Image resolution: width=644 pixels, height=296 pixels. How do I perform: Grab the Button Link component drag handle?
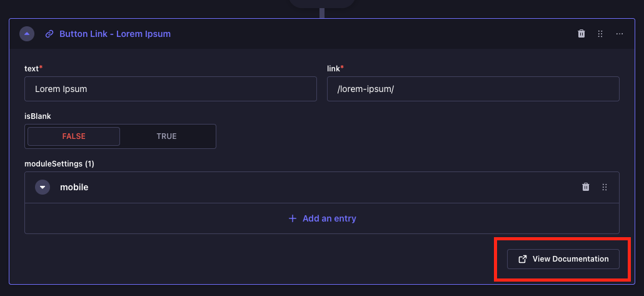point(600,34)
